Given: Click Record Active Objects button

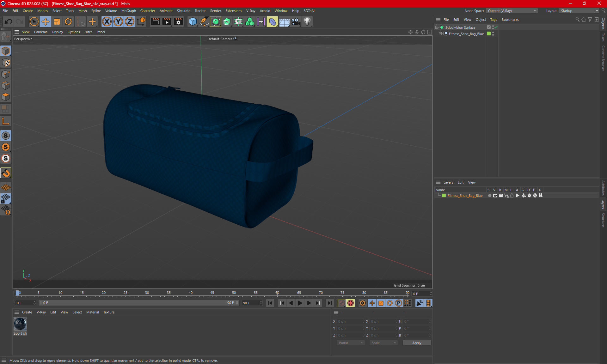Looking at the screenshot, I should 342,303.
